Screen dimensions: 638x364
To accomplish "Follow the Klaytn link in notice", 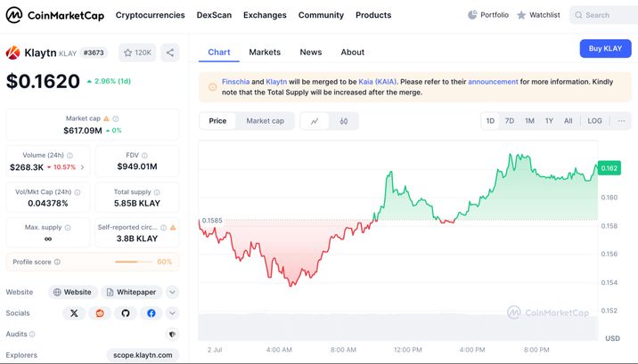I will point(276,82).
